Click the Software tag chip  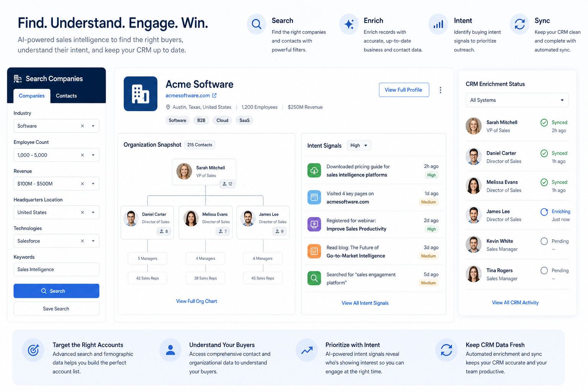pyautogui.click(x=178, y=121)
